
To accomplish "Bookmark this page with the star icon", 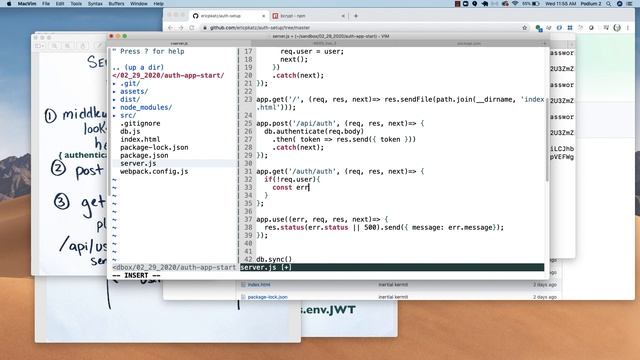I will 524,28.
